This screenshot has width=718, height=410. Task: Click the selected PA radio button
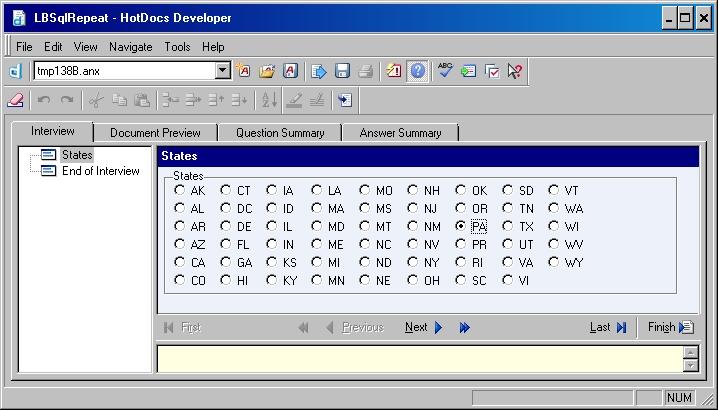click(461, 226)
